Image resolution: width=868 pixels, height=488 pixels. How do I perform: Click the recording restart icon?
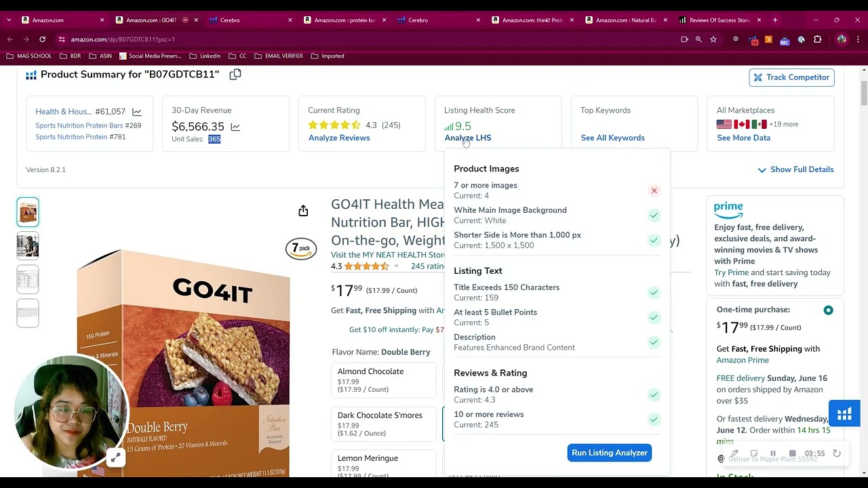[x=836, y=453]
